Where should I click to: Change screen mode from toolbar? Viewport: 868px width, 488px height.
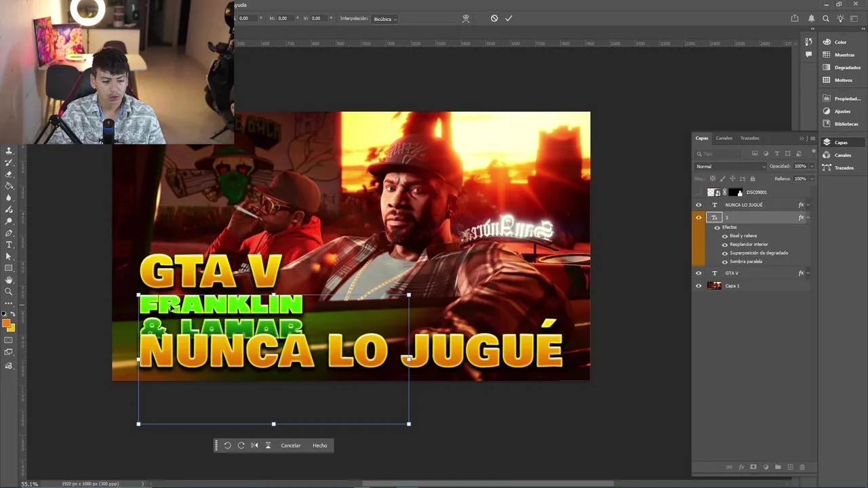click(9, 352)
